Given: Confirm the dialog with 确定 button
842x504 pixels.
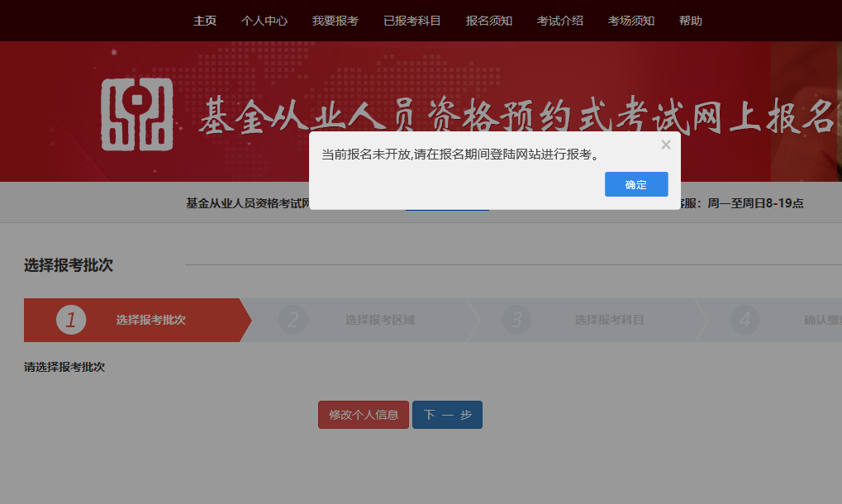Looking at the screenshot, I should click(635, 183).
